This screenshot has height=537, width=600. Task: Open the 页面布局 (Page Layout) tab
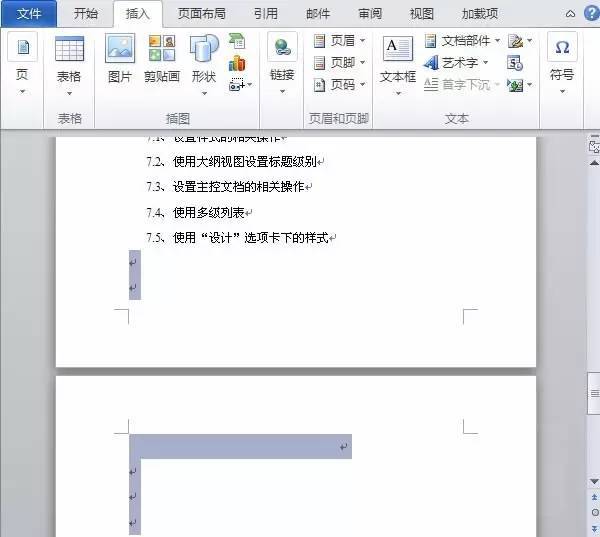[202, 14]
